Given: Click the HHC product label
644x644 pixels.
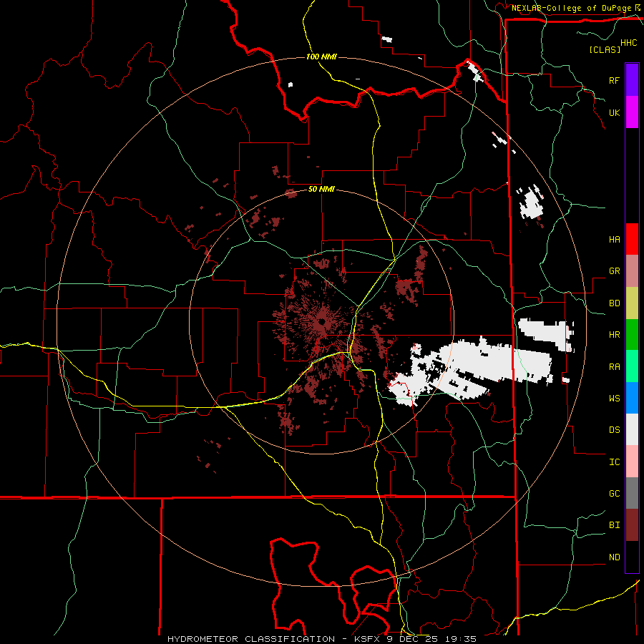Looking at the screenshot, I should pyautogui.click(x=629, y=43).
